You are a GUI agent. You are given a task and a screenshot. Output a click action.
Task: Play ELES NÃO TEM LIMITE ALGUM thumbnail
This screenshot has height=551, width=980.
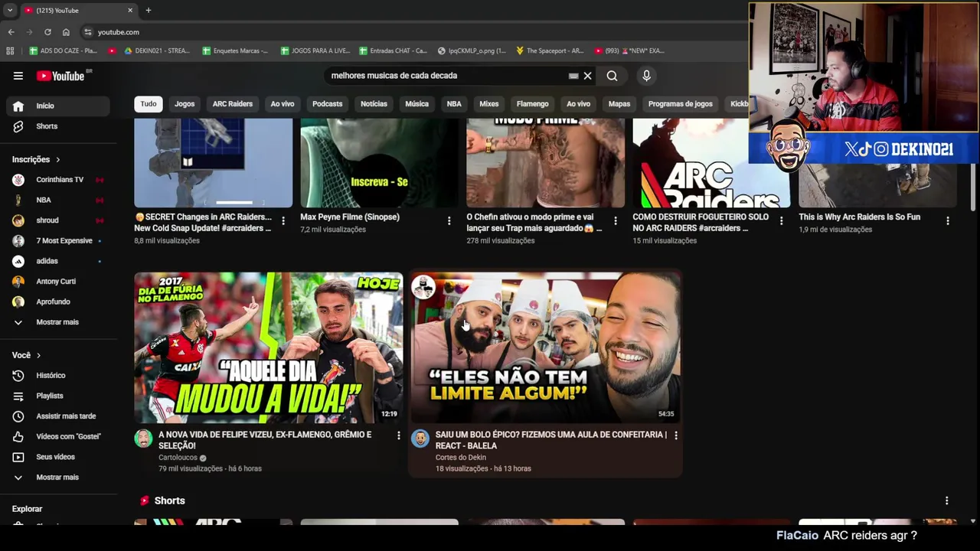click(546, 347)
